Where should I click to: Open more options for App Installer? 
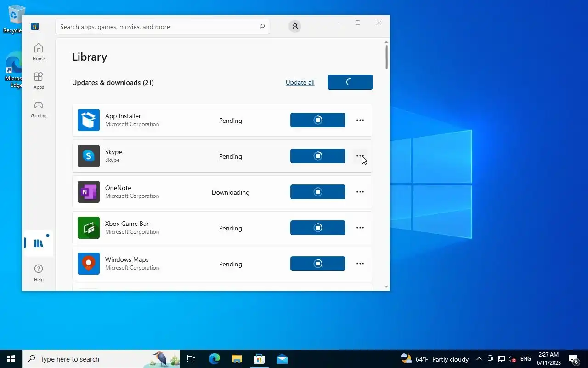click(360, 120)
